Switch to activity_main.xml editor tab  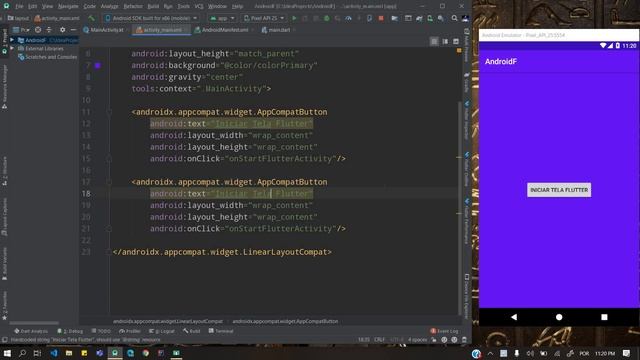pyautogui.click(x=161, y=30)
